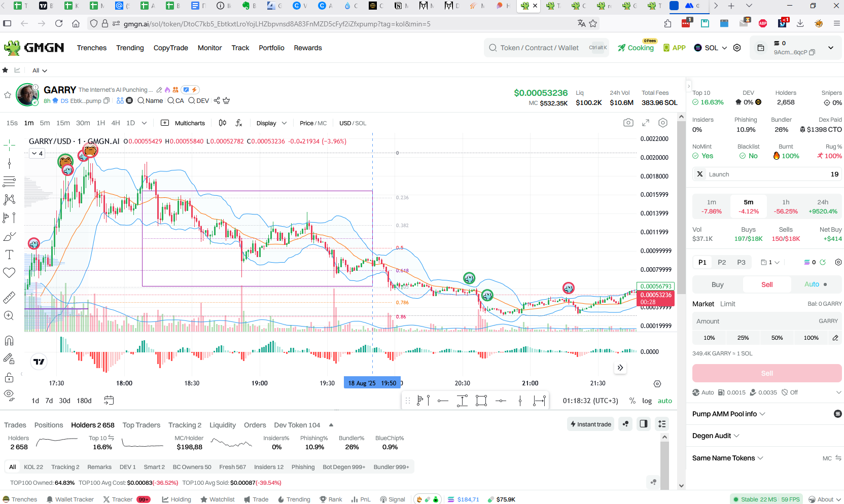Open the indicators fx menu

coord(239,123)
